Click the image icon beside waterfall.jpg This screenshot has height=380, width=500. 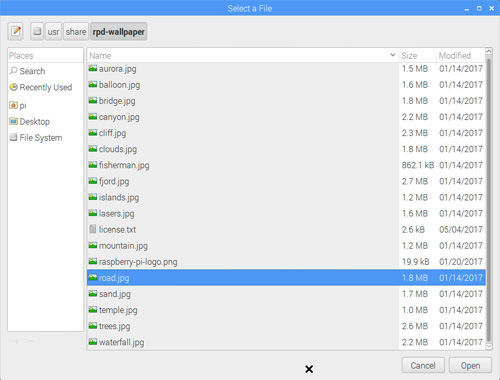pyautogui.click(x=93, y=342)
